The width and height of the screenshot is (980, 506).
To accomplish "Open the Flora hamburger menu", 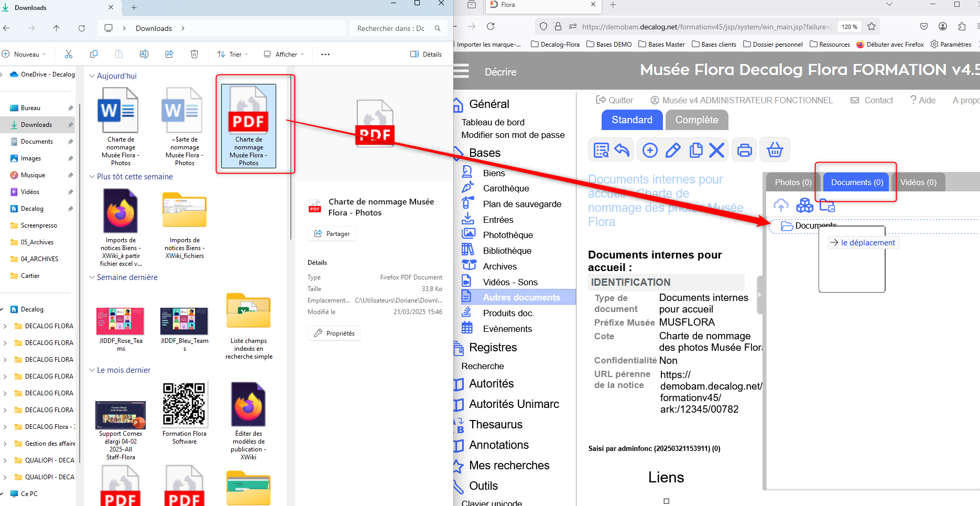I will click(x=461, y=71).
